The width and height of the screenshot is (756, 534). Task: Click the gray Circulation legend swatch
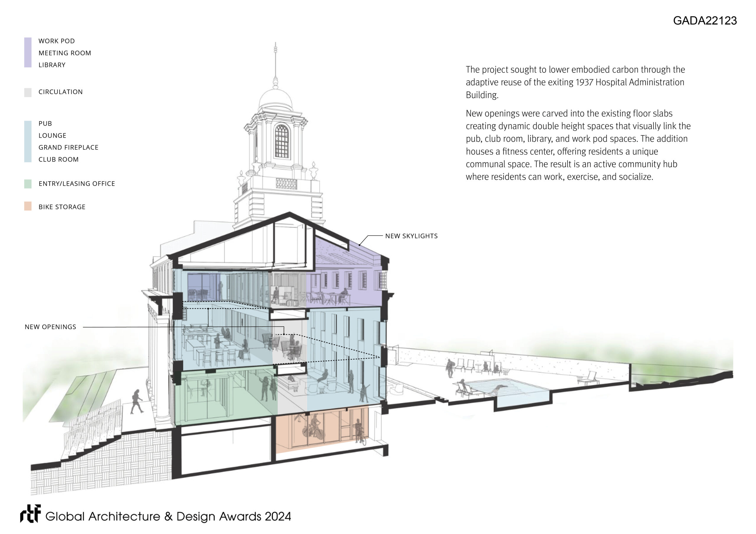[28, 92]
